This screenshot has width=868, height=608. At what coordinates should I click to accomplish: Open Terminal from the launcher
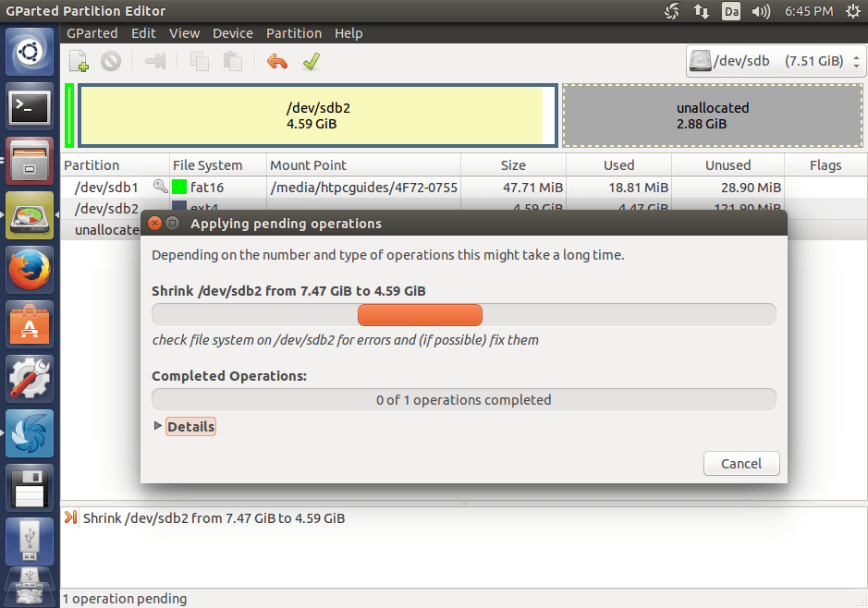click(x=30, y=108)
